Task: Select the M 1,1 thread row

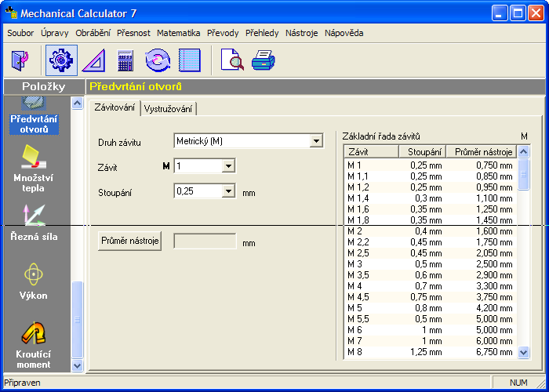Action: coord(431,176)
